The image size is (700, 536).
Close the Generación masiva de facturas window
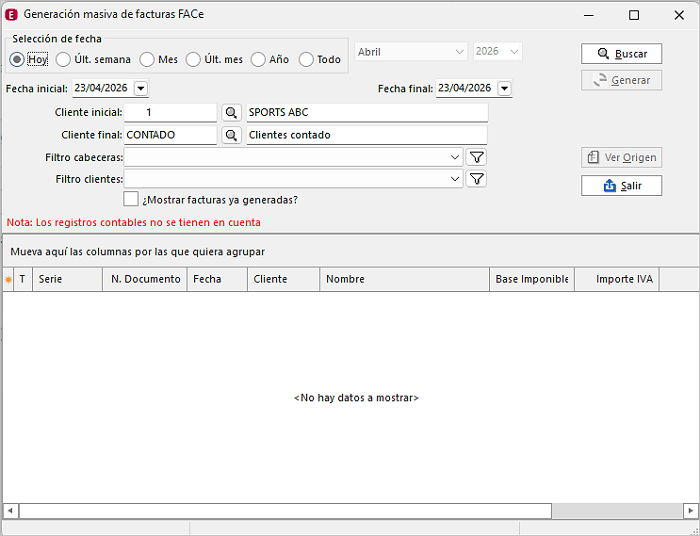(x=679, y=15)
